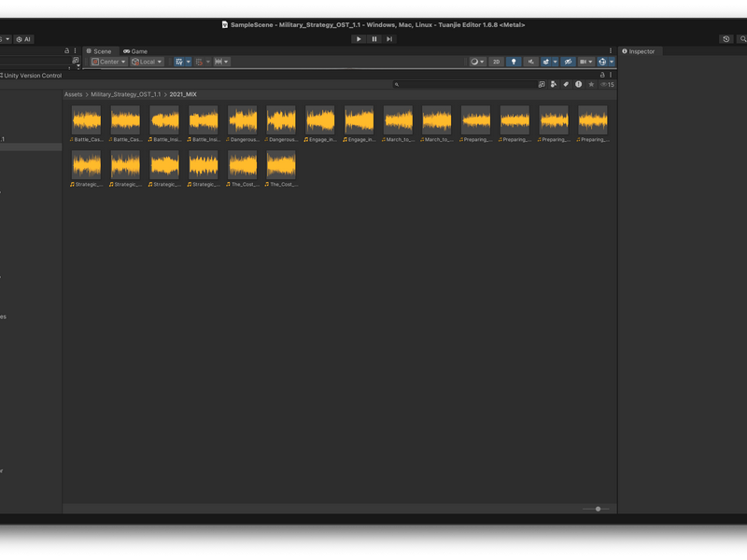The width and height of the screenshot is (747, 560).
Task: Click the ruler snapping icon
Action: [218, 62]
